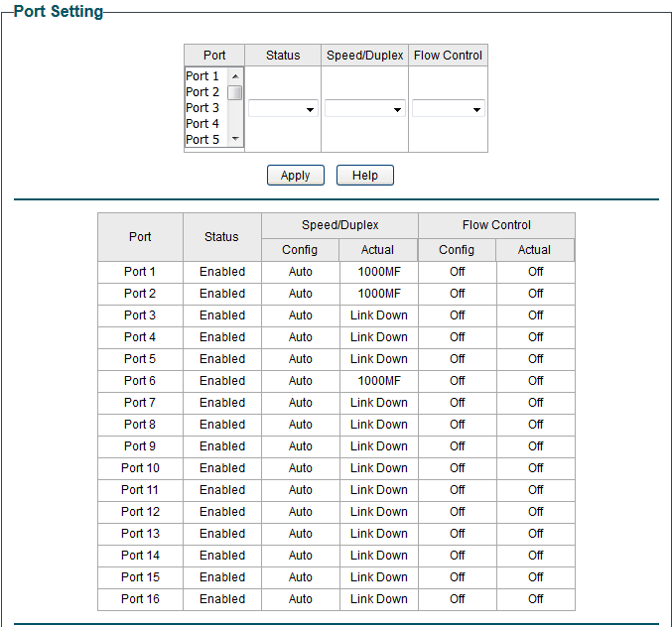Select Port 1 in the port listbox
Viewport: 672px width, 627px height.
coord(206,76)
